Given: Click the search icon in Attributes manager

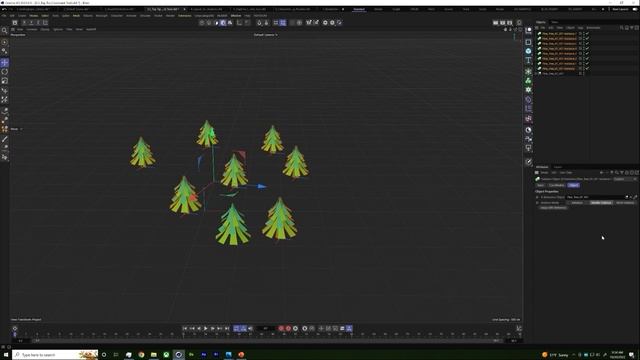Looking at the screenshot, I should [x=617, y=173].
